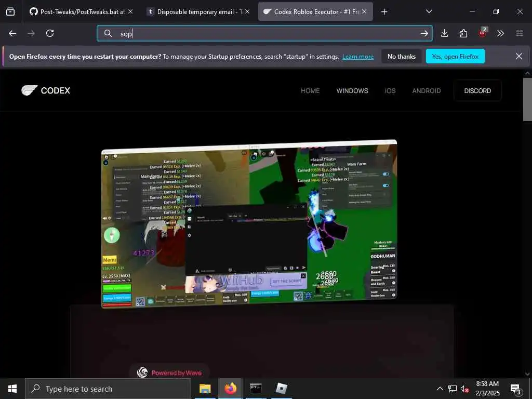532x399 pixels.
Task: Open the ANDROID nav item
Action: (x=427, y=91)
